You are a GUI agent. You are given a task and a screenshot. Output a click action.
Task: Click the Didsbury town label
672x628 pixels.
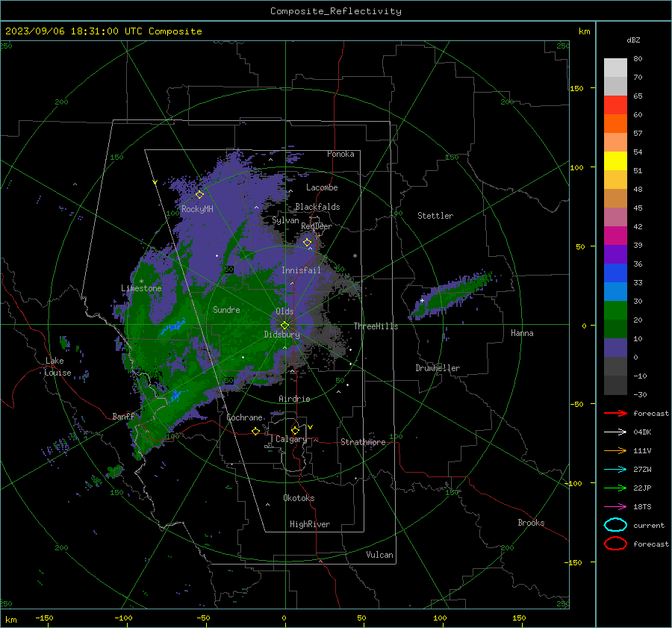[x=281, y=335]
